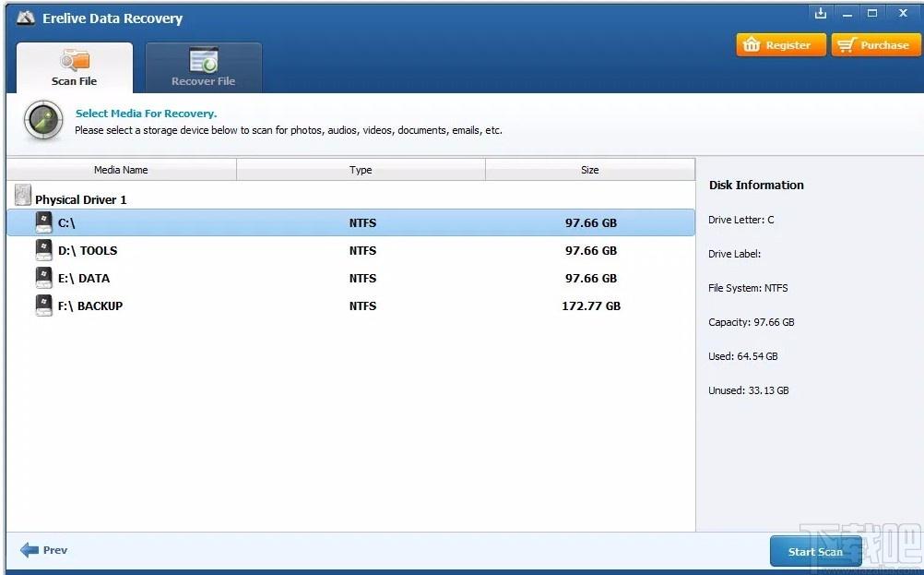The height and width of the screenshot is (575, 924).
Task: Minimize the Erelive Data Recovery window
Action: coord(847,14)
